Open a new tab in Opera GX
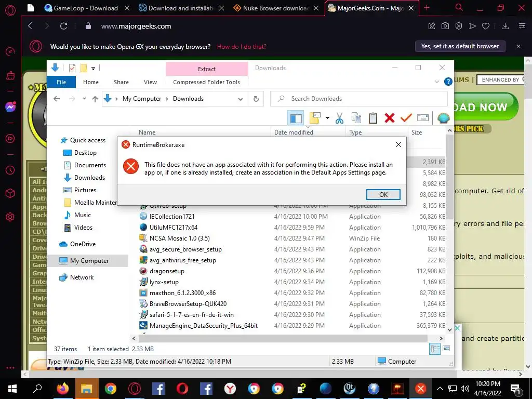 point(427,8)
